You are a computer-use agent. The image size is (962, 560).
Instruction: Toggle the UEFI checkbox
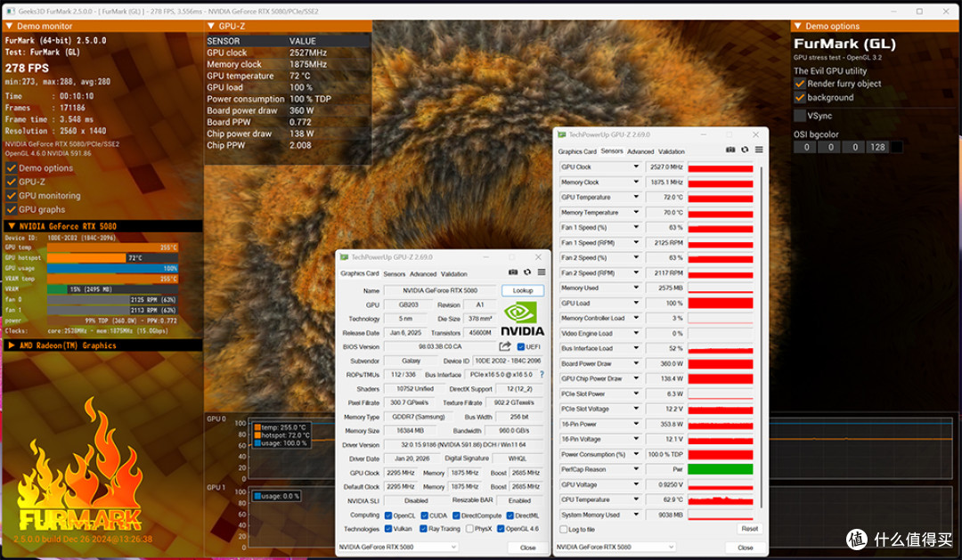pyautogui.click(x=521, y=347)
